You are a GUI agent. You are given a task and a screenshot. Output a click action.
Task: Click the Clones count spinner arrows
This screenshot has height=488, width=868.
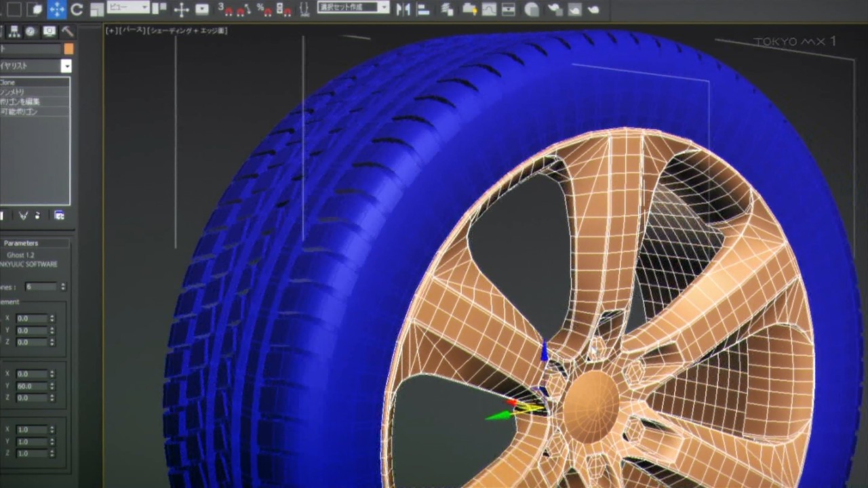tap(63, 287)
